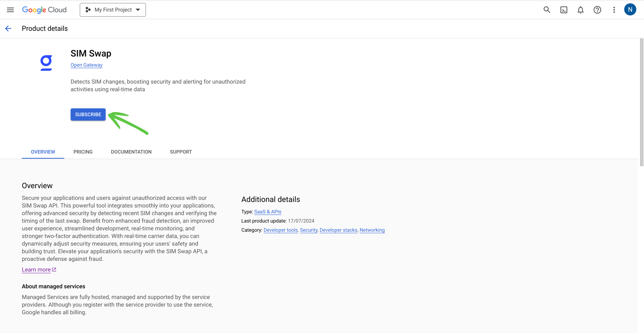Open the hamburger navigation menu

pyautogui.click(x=10, y=10)
